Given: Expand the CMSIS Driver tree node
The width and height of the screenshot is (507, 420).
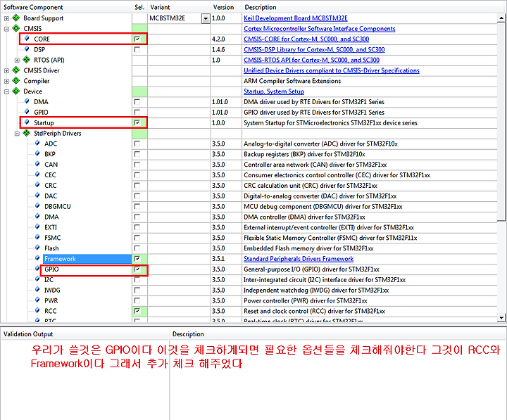Looking at the screenshot, I should [6, 70].
